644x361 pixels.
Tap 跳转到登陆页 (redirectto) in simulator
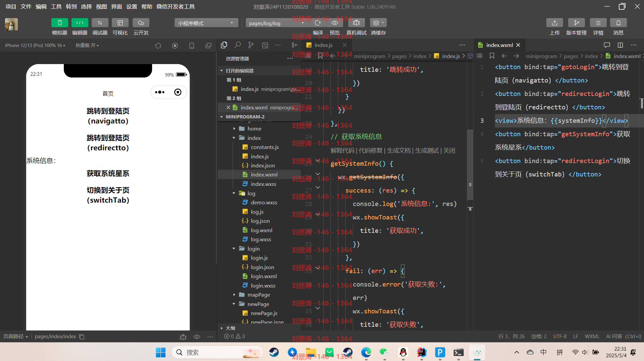[x=108, y=143]
